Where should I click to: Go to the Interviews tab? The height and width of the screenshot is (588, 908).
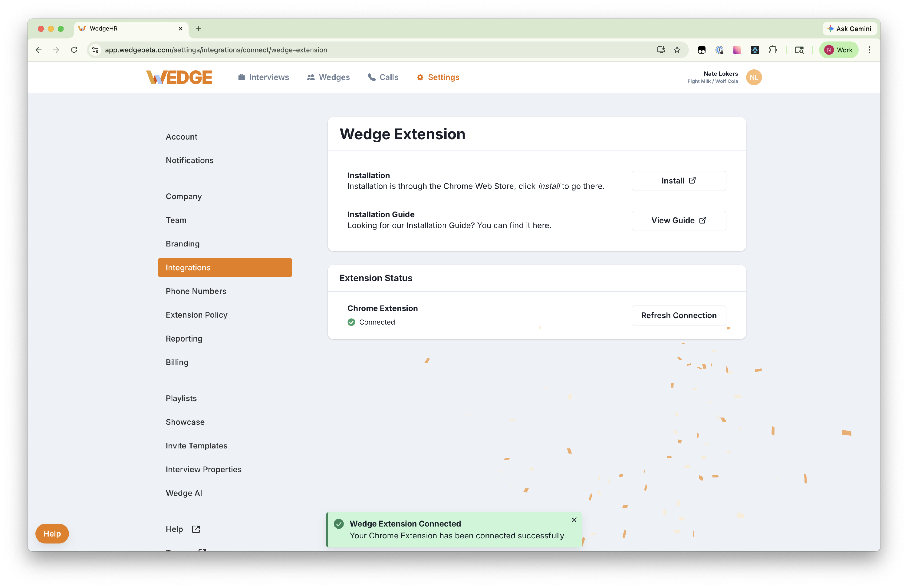click(263, 77)
